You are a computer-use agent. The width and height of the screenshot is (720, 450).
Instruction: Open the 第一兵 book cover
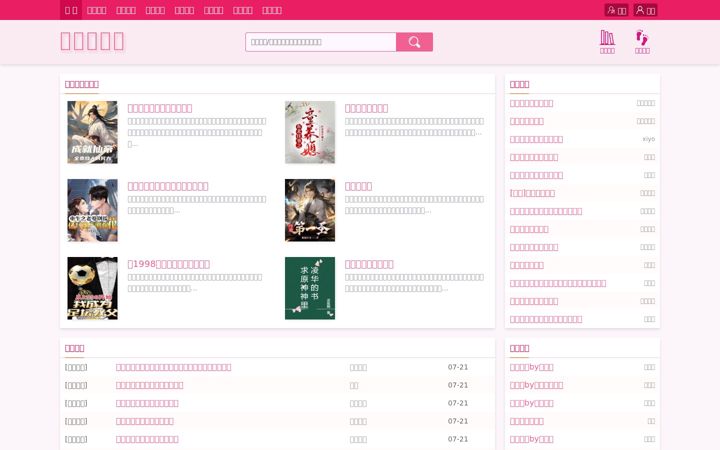(310, 210)
